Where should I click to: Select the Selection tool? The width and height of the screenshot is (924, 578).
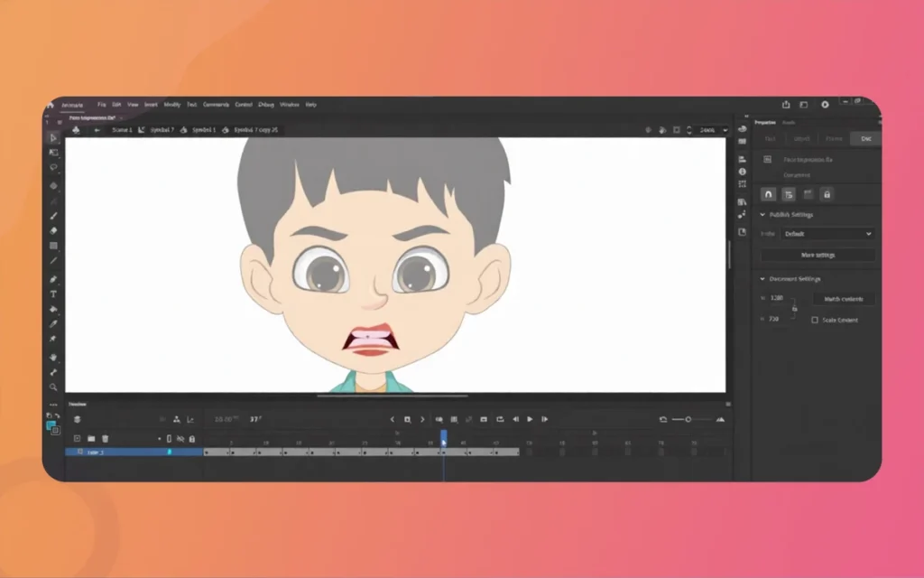tap(53, 137)
